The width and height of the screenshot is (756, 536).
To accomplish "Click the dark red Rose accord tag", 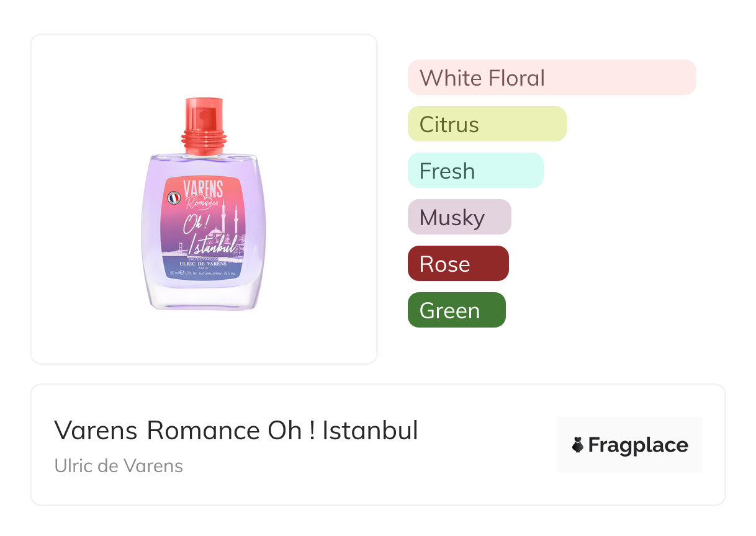I will [x=457, y=264].
